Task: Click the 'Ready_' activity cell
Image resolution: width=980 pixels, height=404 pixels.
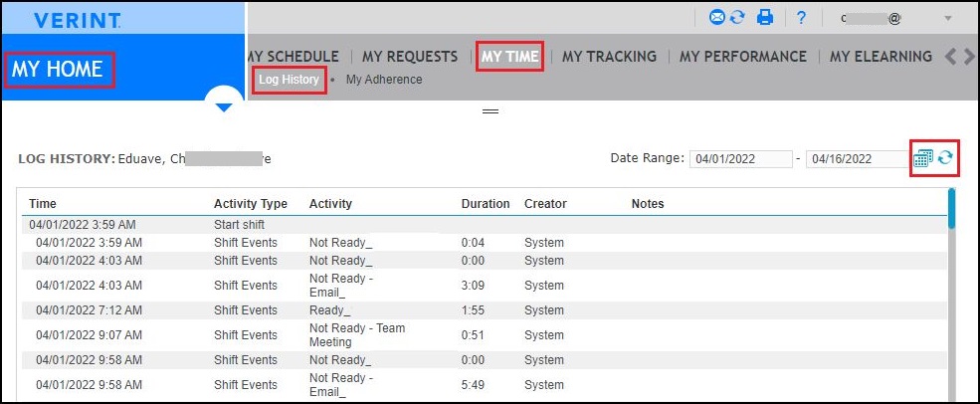Action: [330, 310]
